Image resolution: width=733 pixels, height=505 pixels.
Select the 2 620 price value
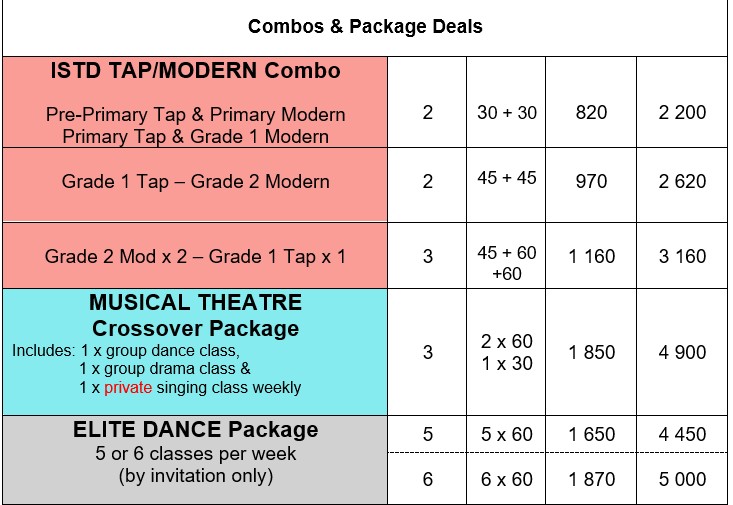[x=682, y=181]
